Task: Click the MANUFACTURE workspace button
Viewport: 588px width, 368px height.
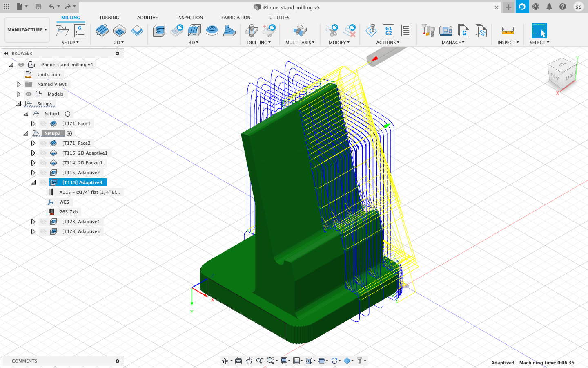Action: [x=26, y=29]
